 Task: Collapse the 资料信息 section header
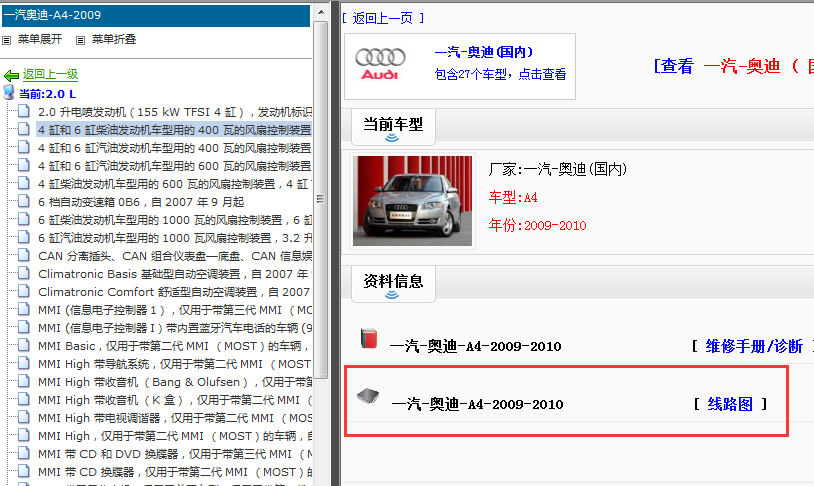(x=393, y=284)
